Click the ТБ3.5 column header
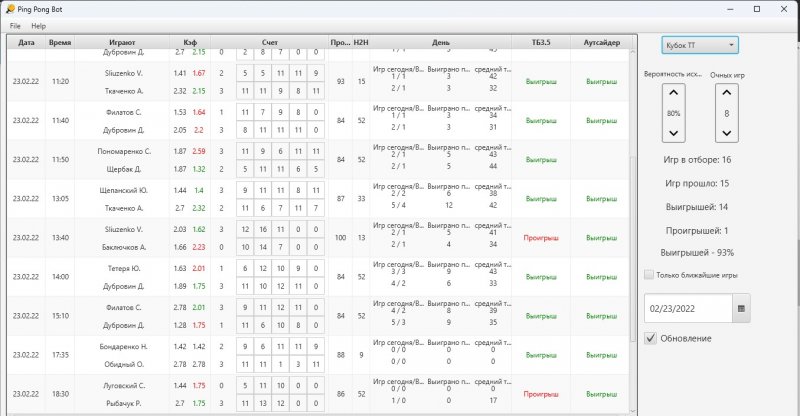Viewport: 800px width, 416px height. tap(541, 43)
